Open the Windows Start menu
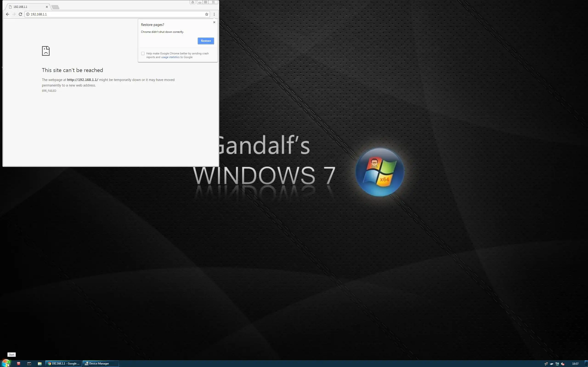The height and width of the screenshot is (367, 588). (x=6, y=363)
